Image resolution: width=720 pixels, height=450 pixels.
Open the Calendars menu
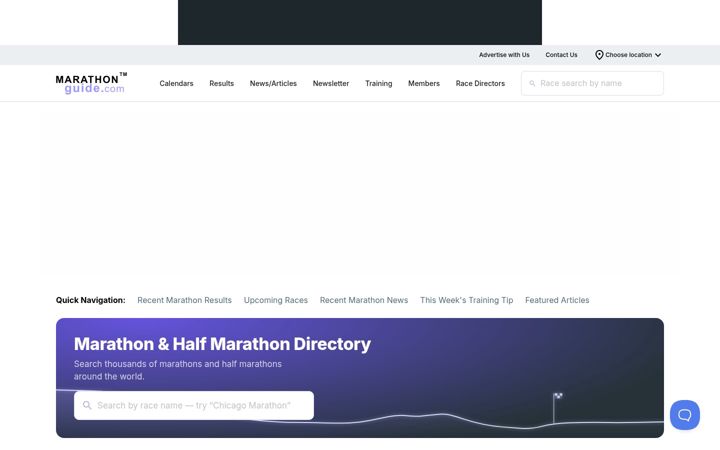176,84
